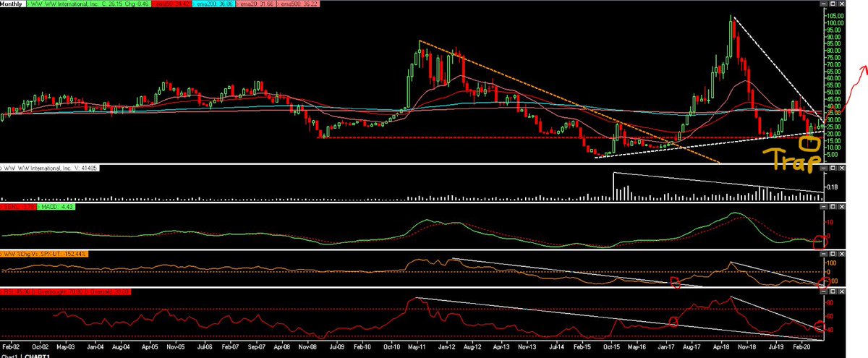
Task: Click the 105.00 price axis label
Action: [x=835, y=16]
